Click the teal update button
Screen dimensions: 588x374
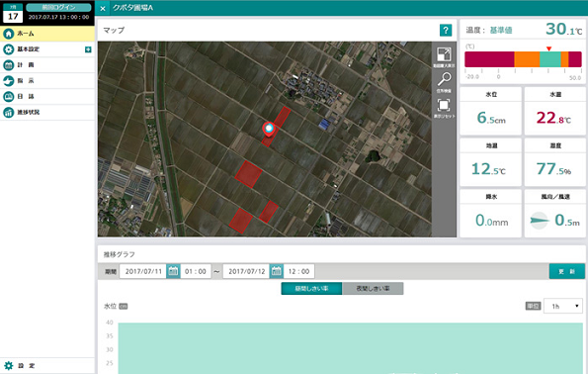coord(566,271)
